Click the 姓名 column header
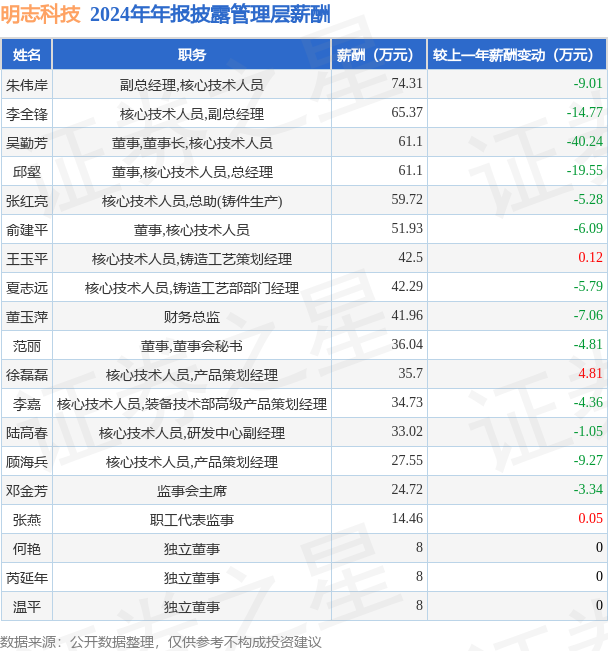This screenshot has width=608, height=651. coord(27,54)
